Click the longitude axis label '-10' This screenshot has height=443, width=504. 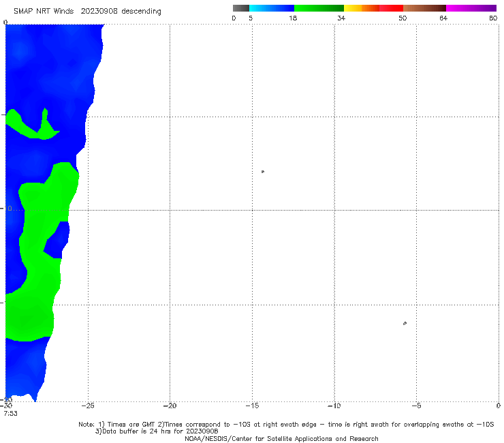coord(334,406)
